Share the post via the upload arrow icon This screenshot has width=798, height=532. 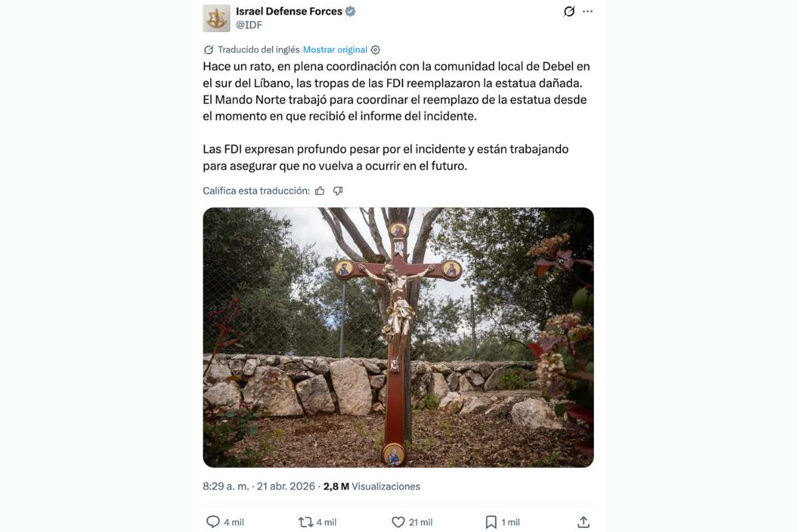tap(585, 521)
